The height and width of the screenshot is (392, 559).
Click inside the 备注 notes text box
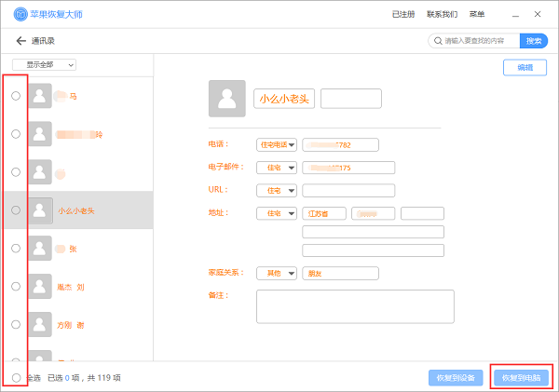355,305
